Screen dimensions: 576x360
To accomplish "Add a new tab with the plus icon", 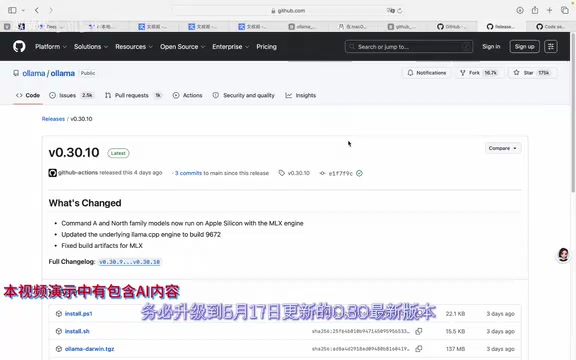I will 549,10.
